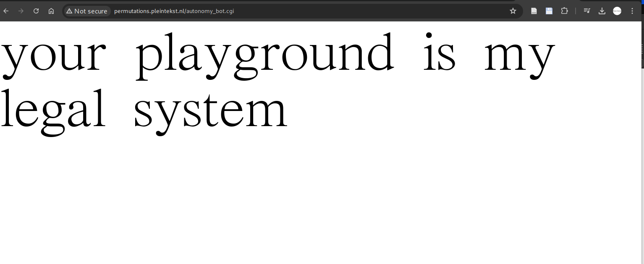The height and width of the screenshot is (264, 644).
Task: Click the word "legal" on the page
Action: (52, 110)
